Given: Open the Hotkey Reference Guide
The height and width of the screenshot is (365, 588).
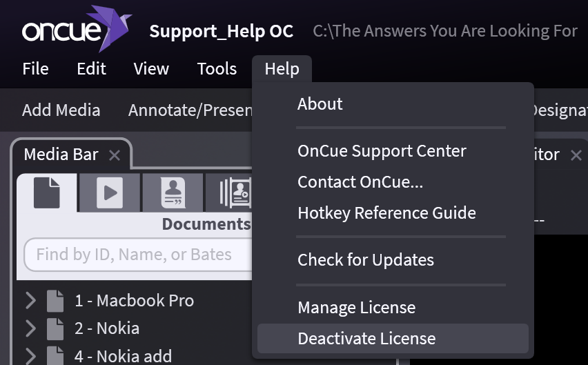Looking at the screenshot, I should [386, 213].
